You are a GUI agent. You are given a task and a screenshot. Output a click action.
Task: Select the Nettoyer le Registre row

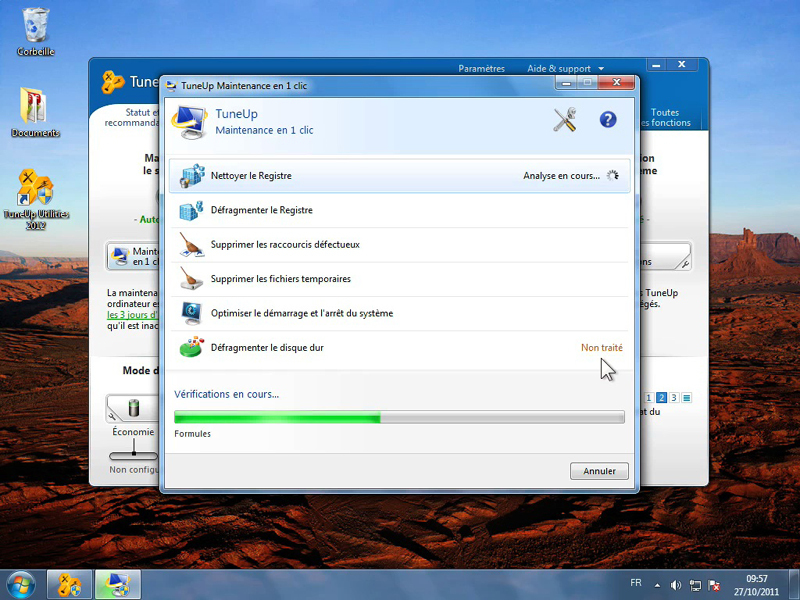(399, 176)
